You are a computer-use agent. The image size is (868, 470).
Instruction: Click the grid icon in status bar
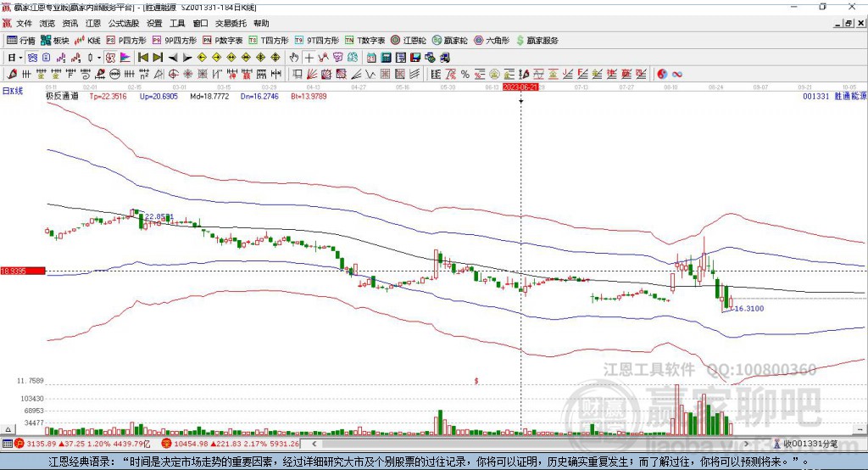[x=7, y=444]
